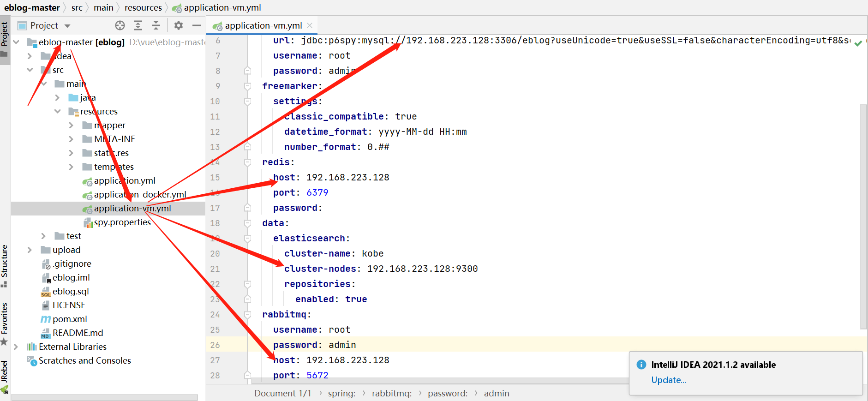
Task: Click the Locate/Select Opened File target icon
Action: point(120,25)
